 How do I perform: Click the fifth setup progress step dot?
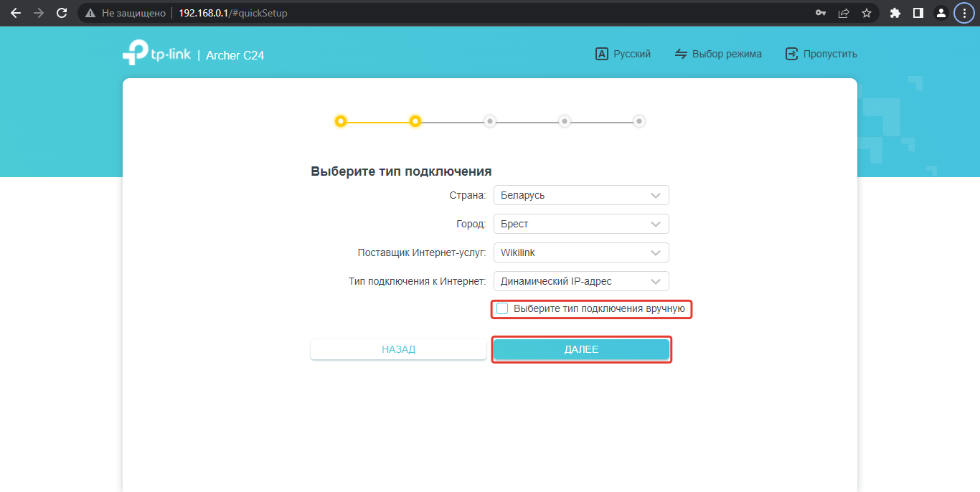[x=639, y=121]
